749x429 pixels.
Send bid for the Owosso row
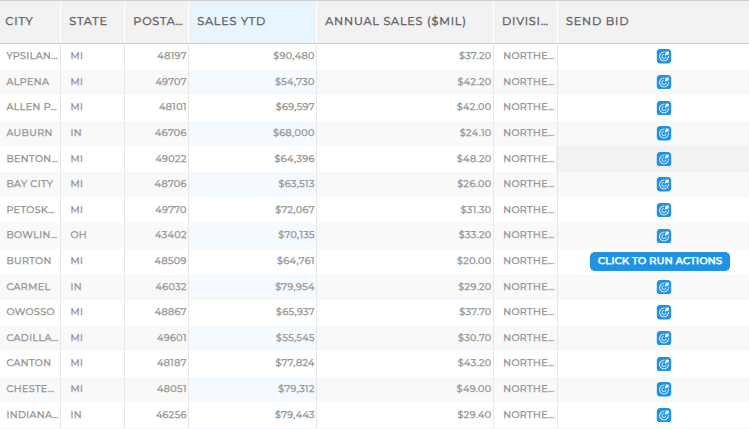coord(663,312)
